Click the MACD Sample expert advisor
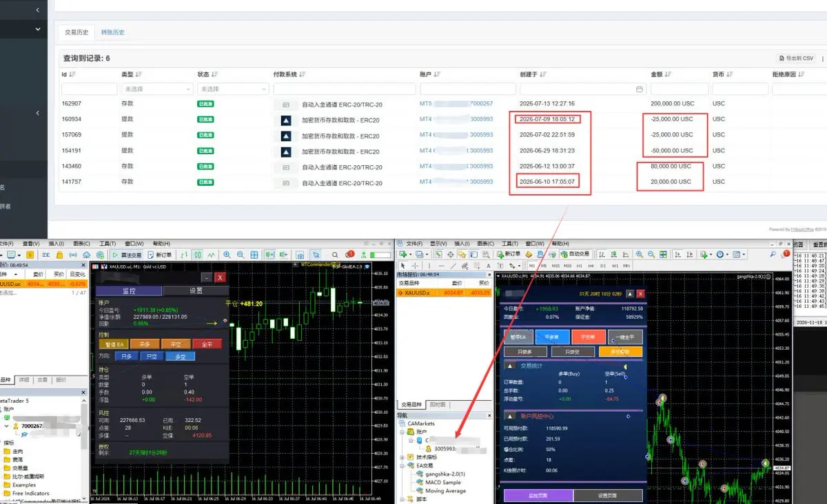Image resolution: width=827 pixels, height=504 pixels. (x=442, y=482)
